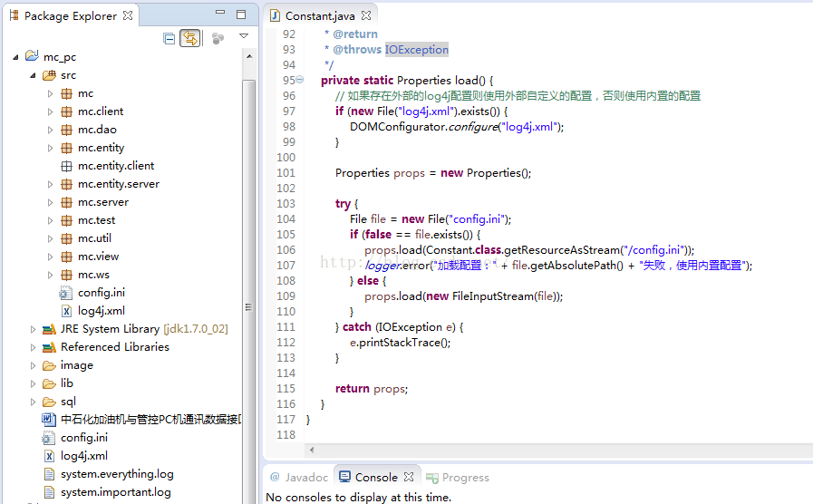This screenshot has height=504, width=813.
Task: Click the IOException text on line 93
Action: pyautogui.click(x=416, y=49)
